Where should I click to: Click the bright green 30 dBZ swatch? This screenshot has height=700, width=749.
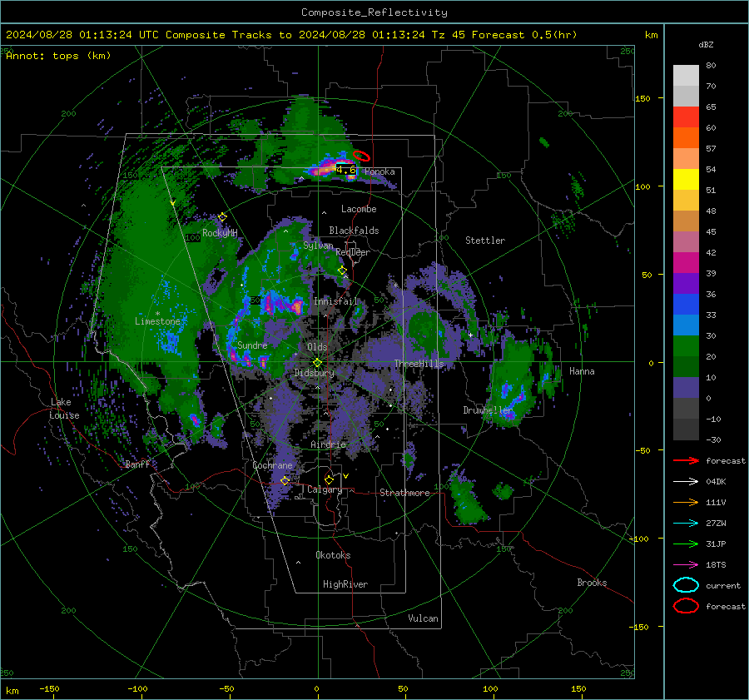(x=686, y=345)
